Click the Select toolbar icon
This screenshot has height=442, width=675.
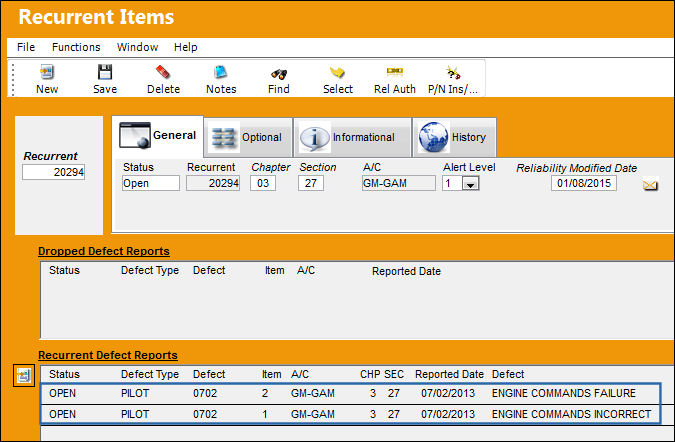pyautogui.click(x=338, y=72)
